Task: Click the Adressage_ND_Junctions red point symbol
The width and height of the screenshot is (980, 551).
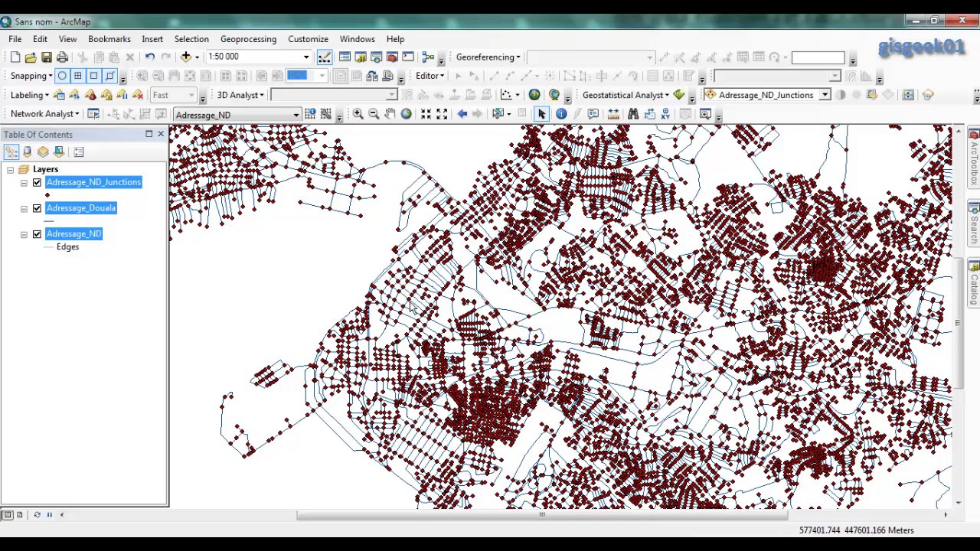Action: 47,195
